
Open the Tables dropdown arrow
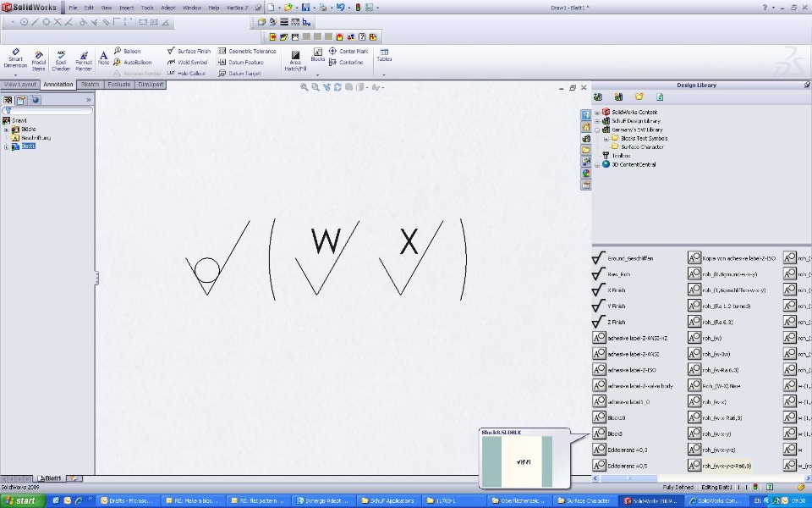384,75
